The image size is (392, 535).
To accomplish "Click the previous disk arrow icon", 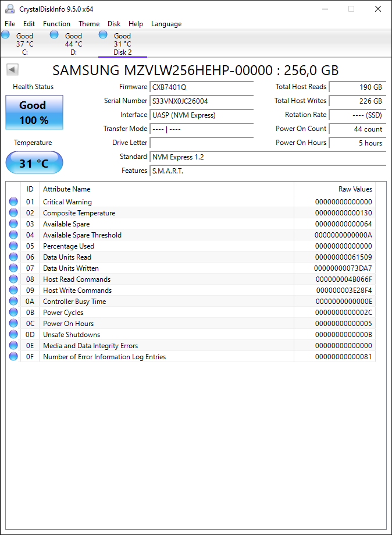I will tap(12, 70).
